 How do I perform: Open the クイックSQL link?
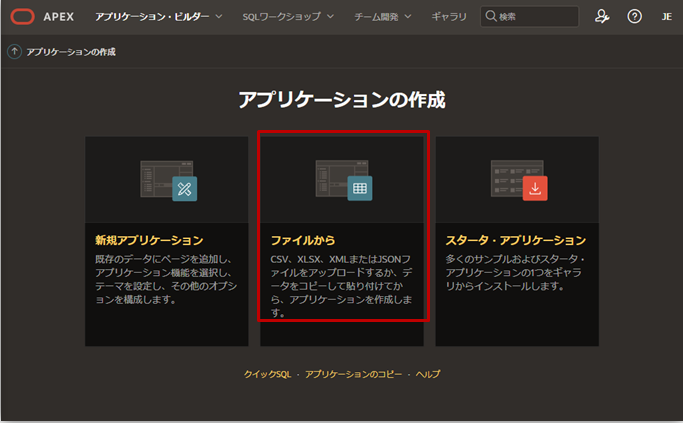tap(267, 374)
